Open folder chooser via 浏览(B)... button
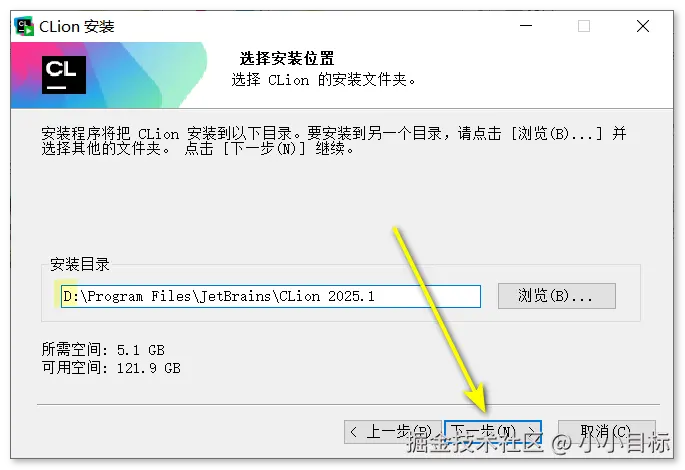 [x=557, y=296]
